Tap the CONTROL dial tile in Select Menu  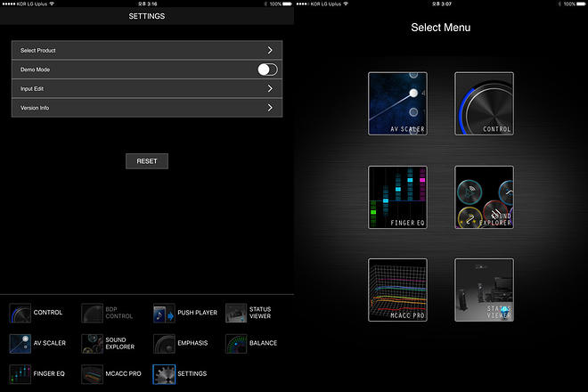pyautogui.click(x=484, y=103)
